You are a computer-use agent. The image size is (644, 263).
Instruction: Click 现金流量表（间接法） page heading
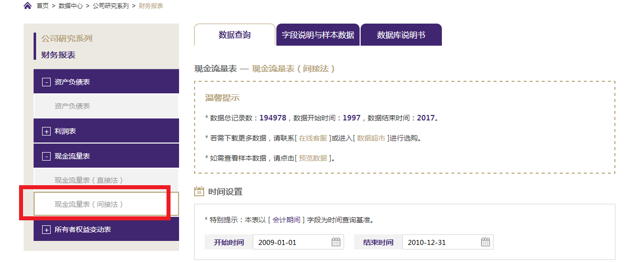(x=293, y=69)
